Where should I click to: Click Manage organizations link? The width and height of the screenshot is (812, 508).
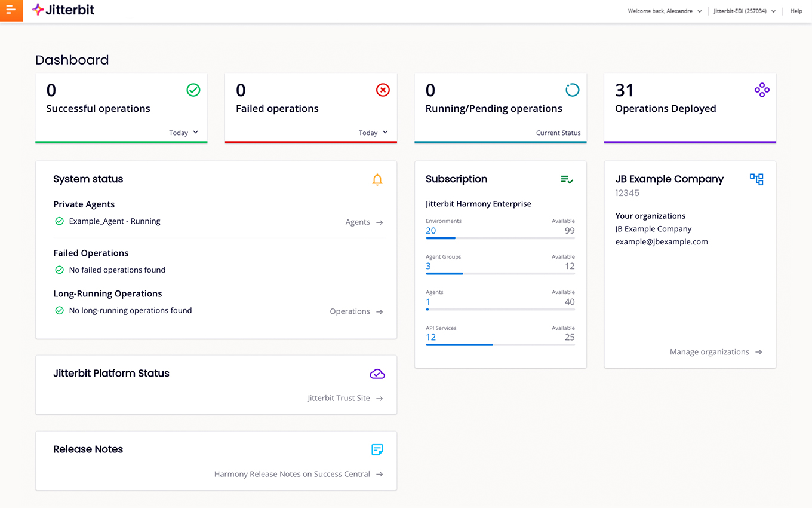[x=709, y=352]
